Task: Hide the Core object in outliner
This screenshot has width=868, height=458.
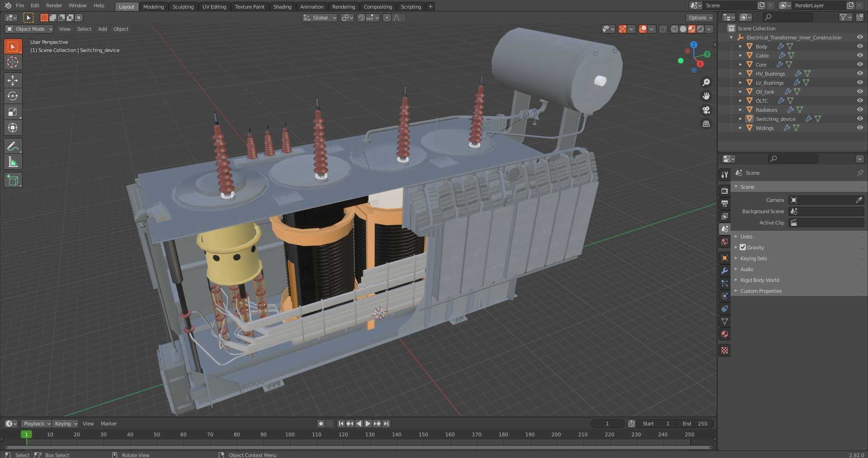Action: point(860,64)
